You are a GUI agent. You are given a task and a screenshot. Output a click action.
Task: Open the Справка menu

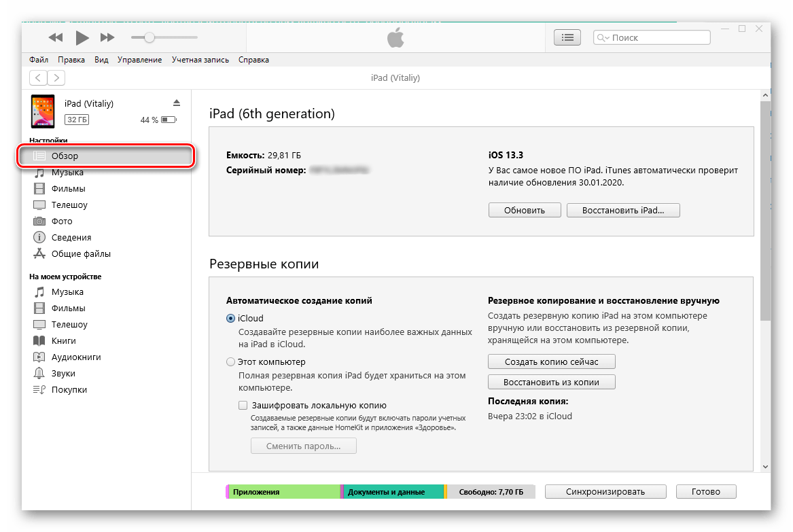tap(253, 60)
